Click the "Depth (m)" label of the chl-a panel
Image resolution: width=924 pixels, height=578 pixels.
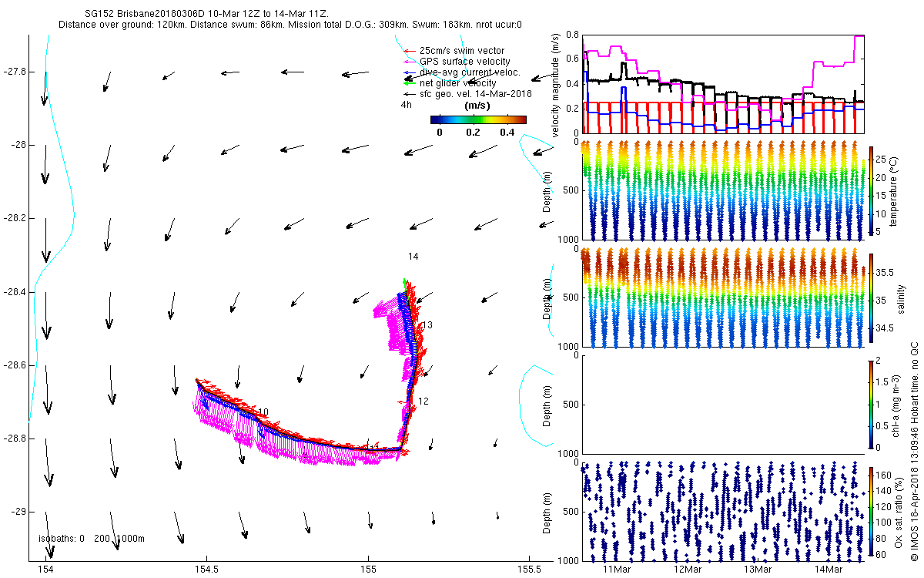point(547,405)
